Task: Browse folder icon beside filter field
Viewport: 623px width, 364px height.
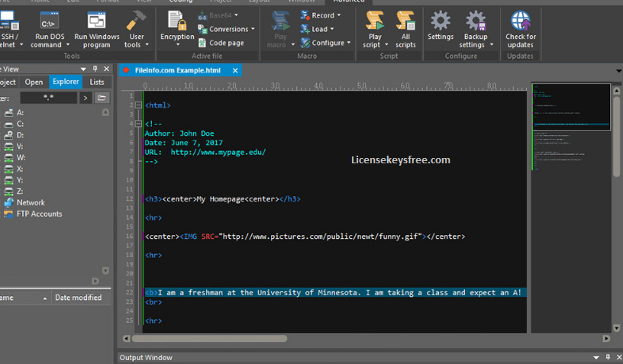Action: 102,98
